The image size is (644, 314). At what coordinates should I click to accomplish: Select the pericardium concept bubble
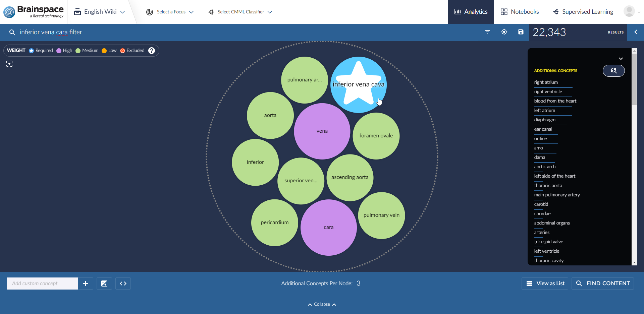pyautogui.click(x=275, y=223)
